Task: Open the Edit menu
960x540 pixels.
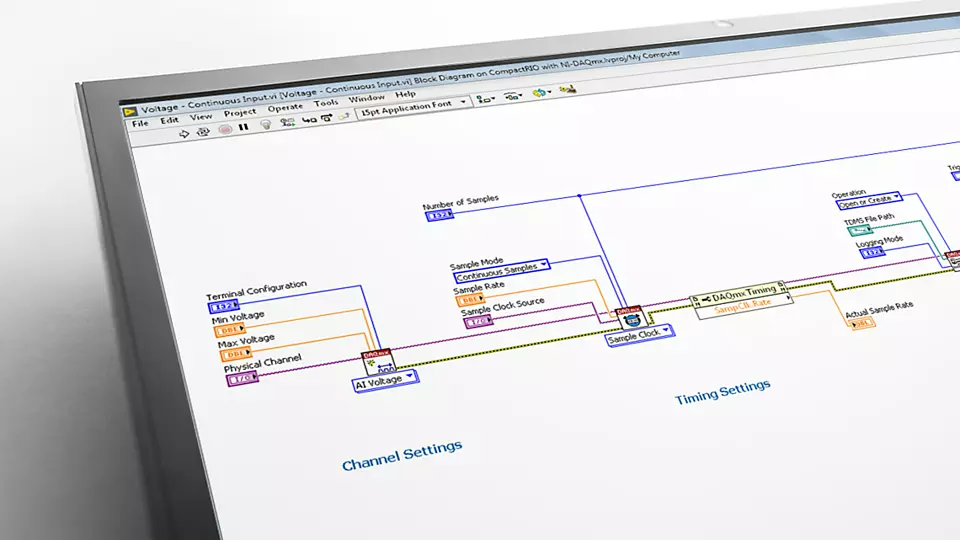Action: click(x=170, y=121)
